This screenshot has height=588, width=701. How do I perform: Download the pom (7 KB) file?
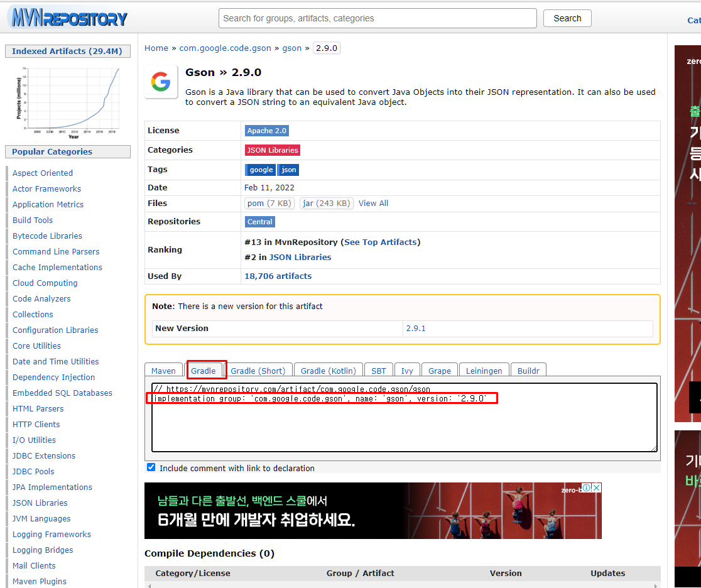coord(269,204)
